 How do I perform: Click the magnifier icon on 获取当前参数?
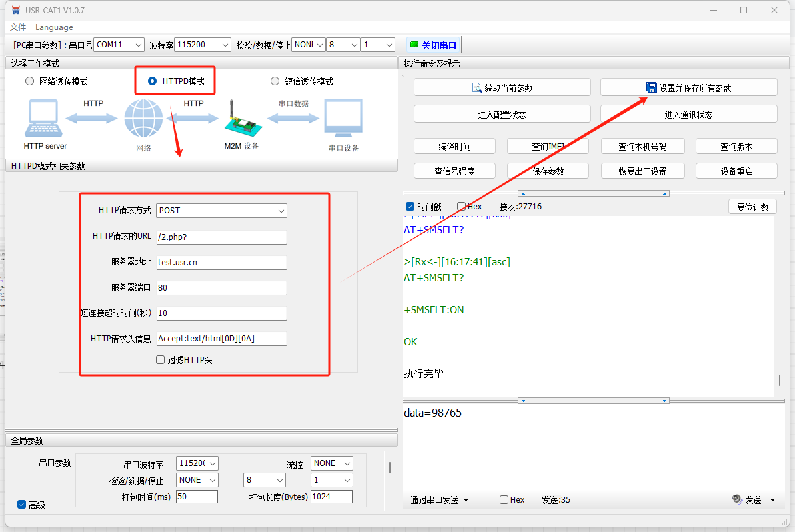click(477, 87)
